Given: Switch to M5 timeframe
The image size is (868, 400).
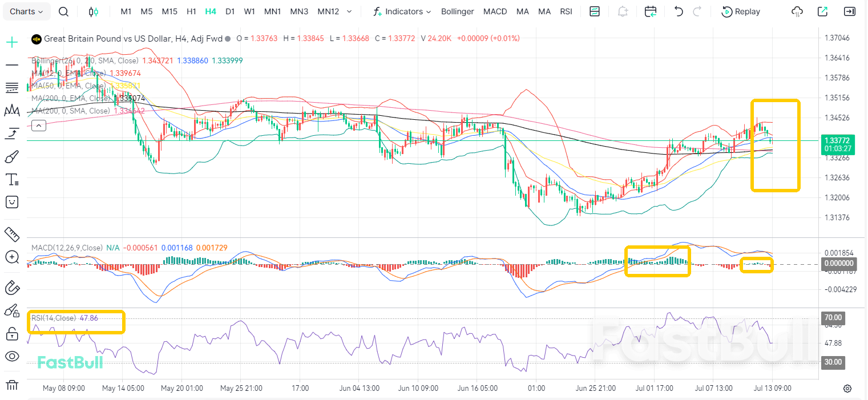Looking at the screenshot, I should 147,11.
